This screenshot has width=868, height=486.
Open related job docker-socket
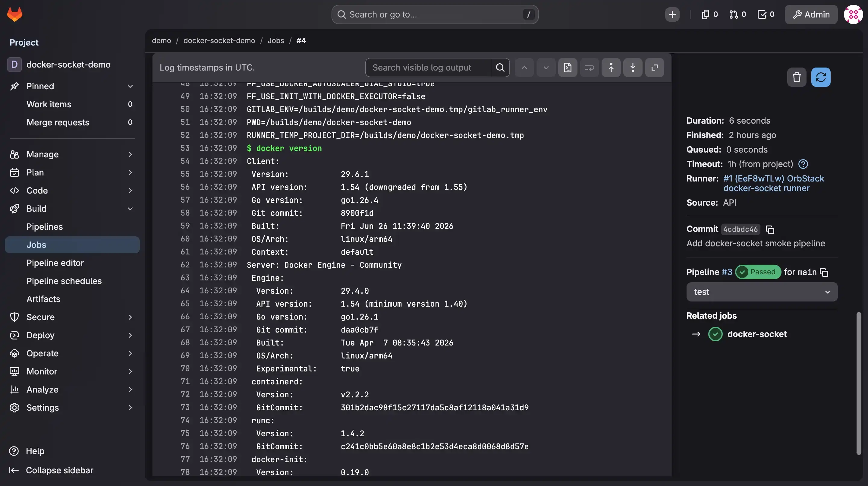(x=757, y=334)
